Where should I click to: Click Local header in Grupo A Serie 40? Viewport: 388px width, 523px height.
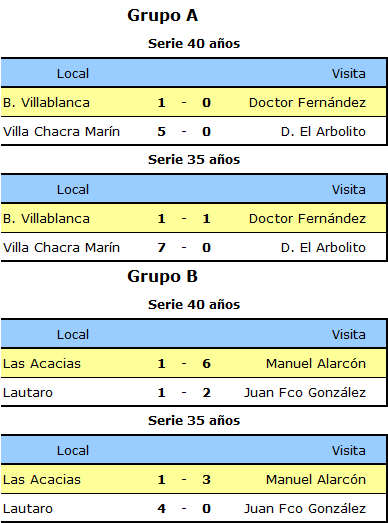pyautogui.click(x=73, y=73)
